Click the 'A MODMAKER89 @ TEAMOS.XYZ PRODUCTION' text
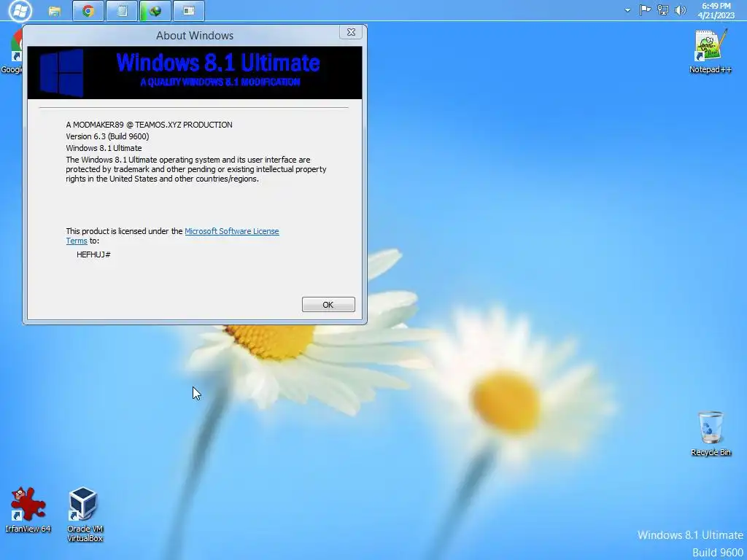Viewport: 747px width, 560px height. 149,125
